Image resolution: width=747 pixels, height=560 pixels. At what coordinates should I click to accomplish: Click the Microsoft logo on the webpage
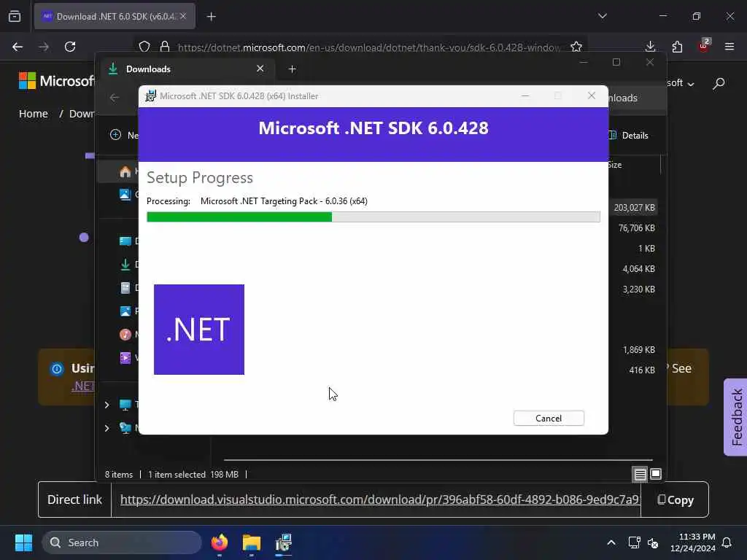(57, 81)
